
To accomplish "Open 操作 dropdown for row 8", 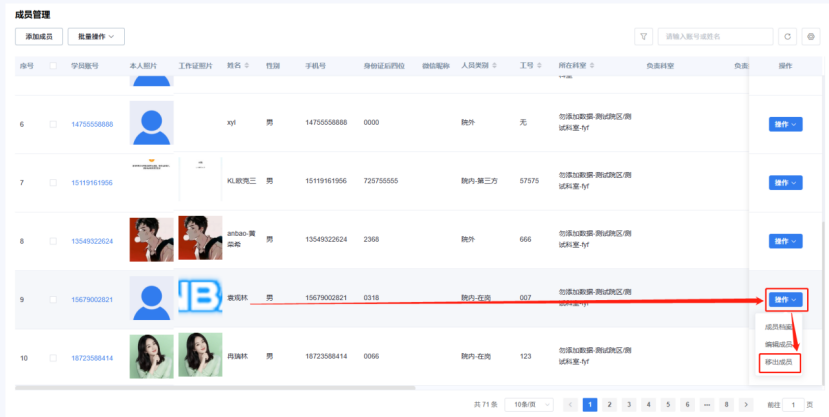I will 785,241.
